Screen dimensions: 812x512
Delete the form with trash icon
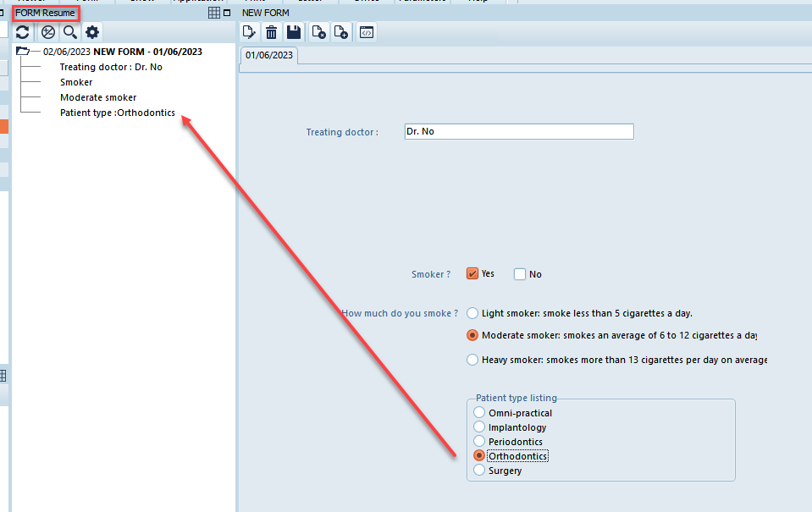click(271, 32)
